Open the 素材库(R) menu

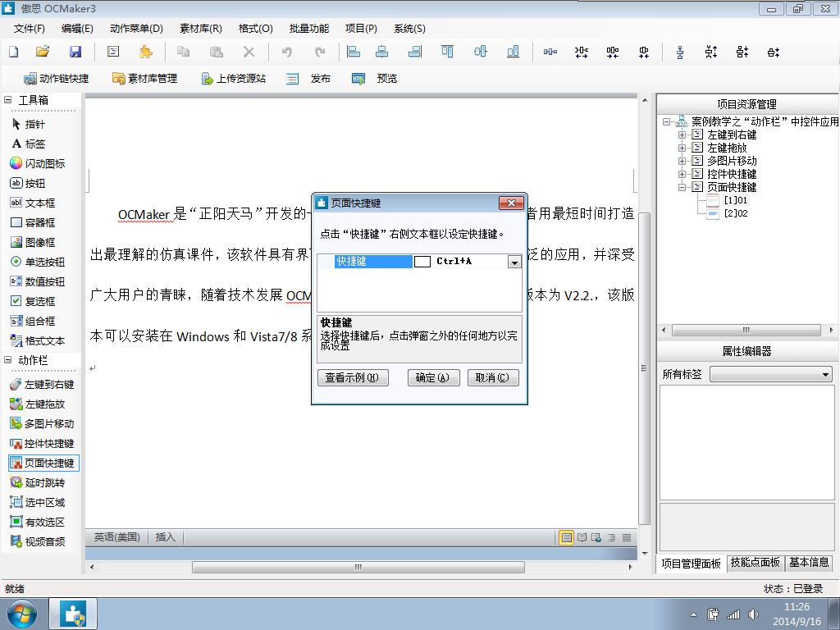click(x=201, y=29)
